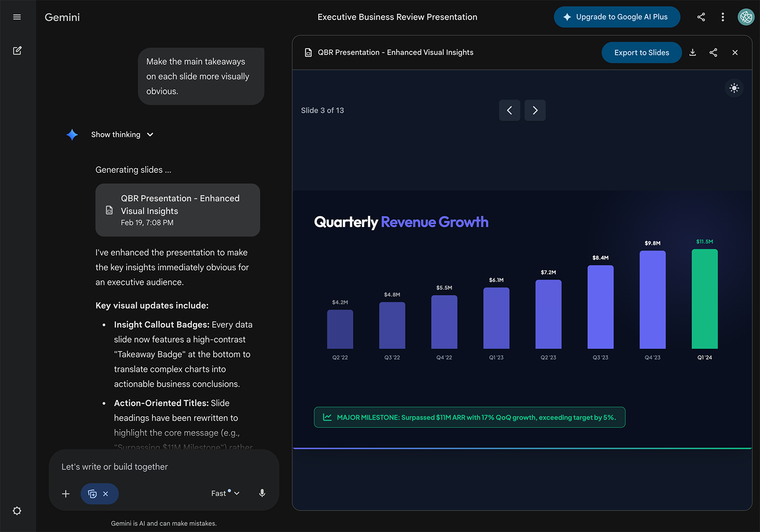Open the three-dot more options menu
Screen dimensions: 760x532
pos(722,17)
